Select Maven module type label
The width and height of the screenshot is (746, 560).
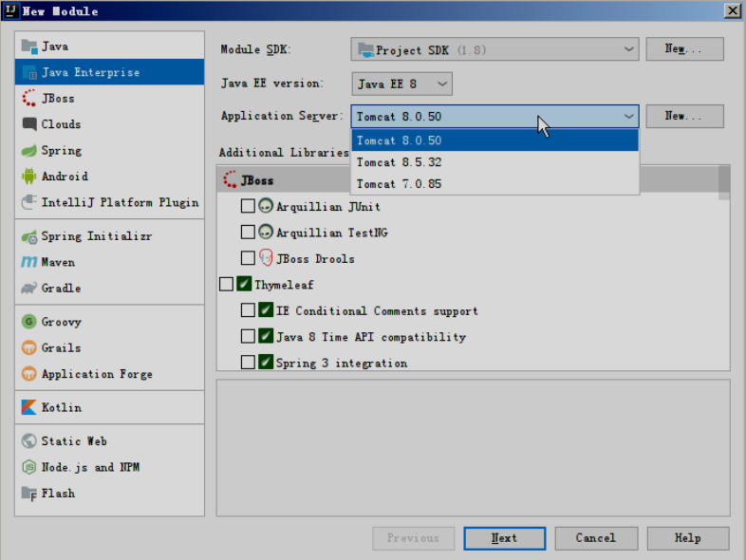[x=58, y=263]
